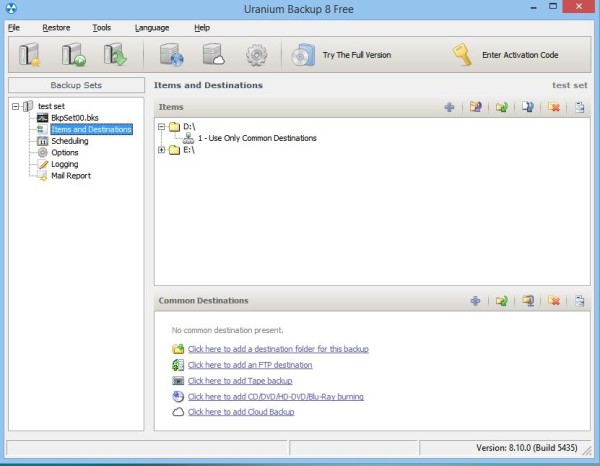The height and width of the screenshot is (466, 600).
Task: Select the D:\ item label
Action: click(189, 127)
